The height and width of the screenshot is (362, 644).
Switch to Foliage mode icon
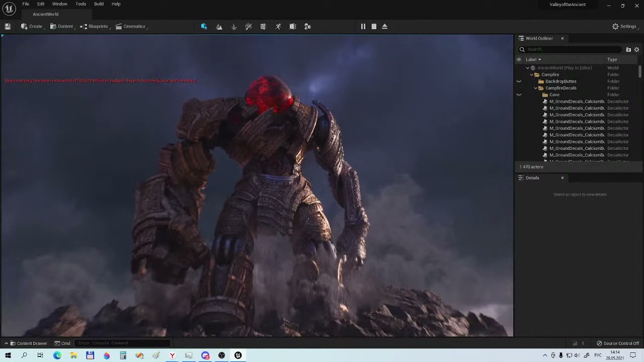[234, 27]
